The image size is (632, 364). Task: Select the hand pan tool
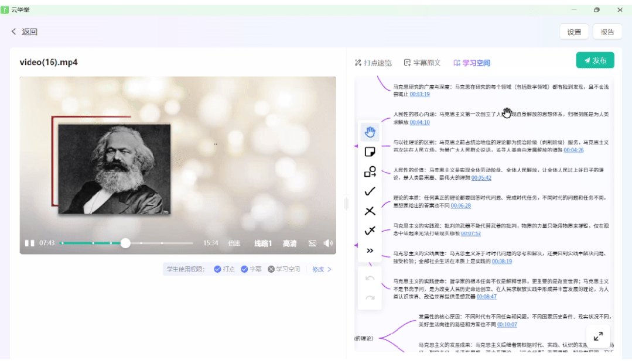(x=370, y=132)
